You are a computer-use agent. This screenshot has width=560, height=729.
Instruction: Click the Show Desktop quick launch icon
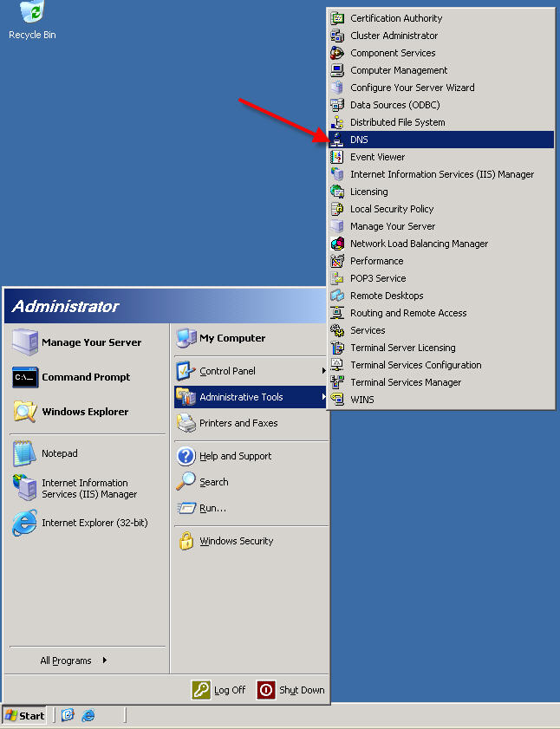(68, 715)
